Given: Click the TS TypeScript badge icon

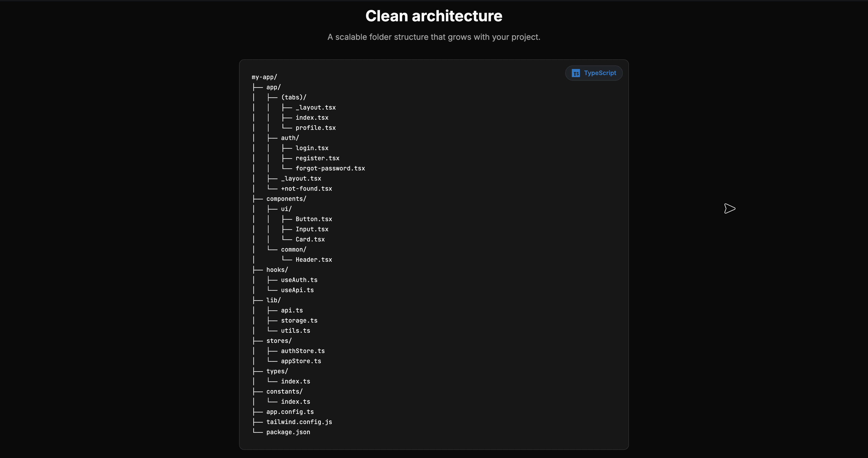Looking at the screenshot, I should 576,73.
